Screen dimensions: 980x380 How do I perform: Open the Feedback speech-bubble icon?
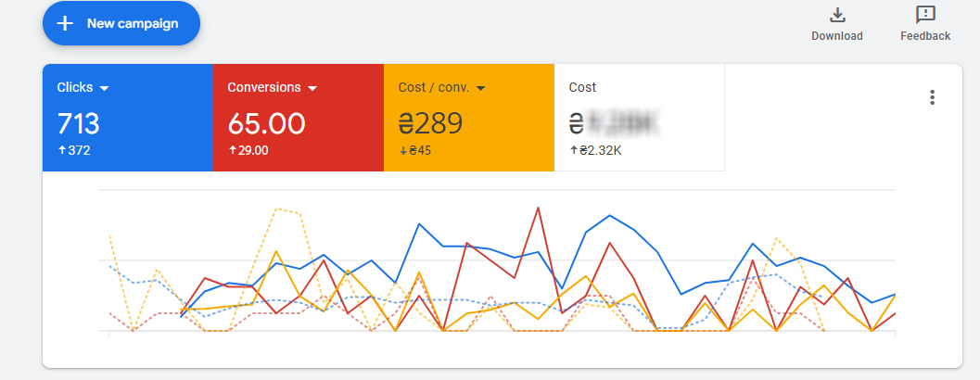click(925, 15)
